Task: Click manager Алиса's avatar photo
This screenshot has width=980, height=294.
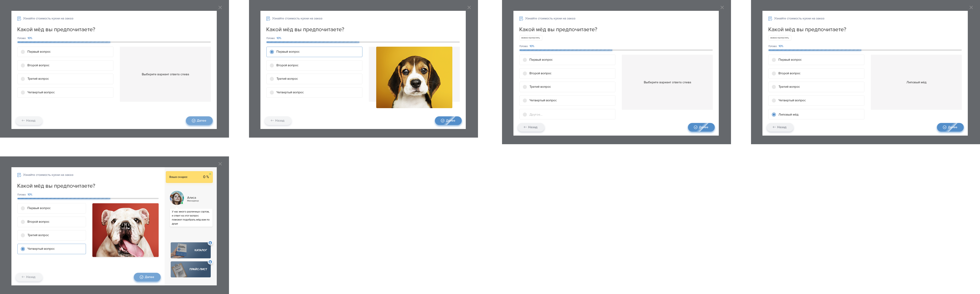Action: [176, 198]
